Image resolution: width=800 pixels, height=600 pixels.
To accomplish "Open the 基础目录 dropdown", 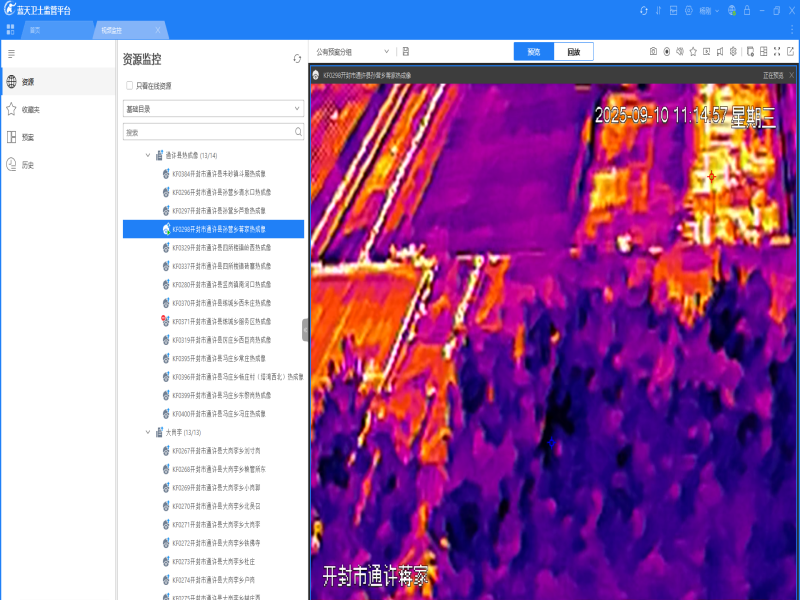I will click(213, 108).
